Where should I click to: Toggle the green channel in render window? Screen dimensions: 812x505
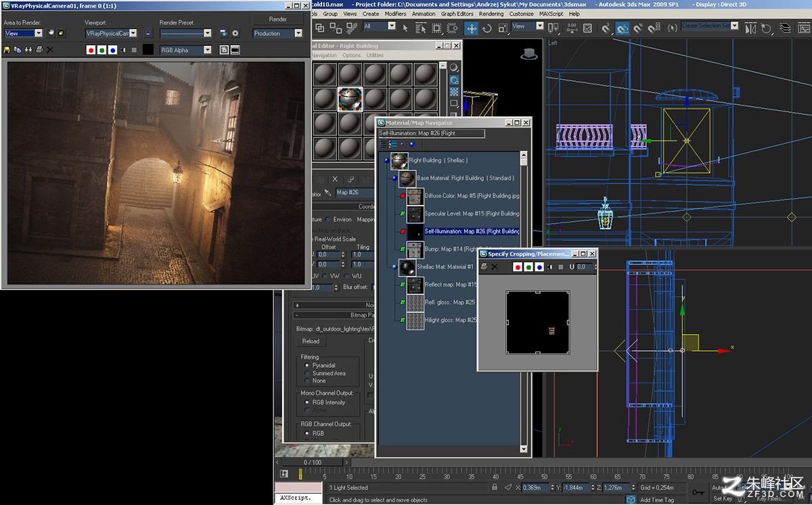[x=101, y=50]
